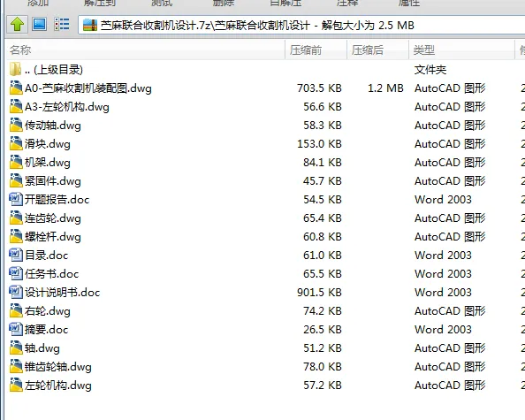Click the 26.5 KB size value
This screenshot has height=420, width=525.
pos(323,330)
